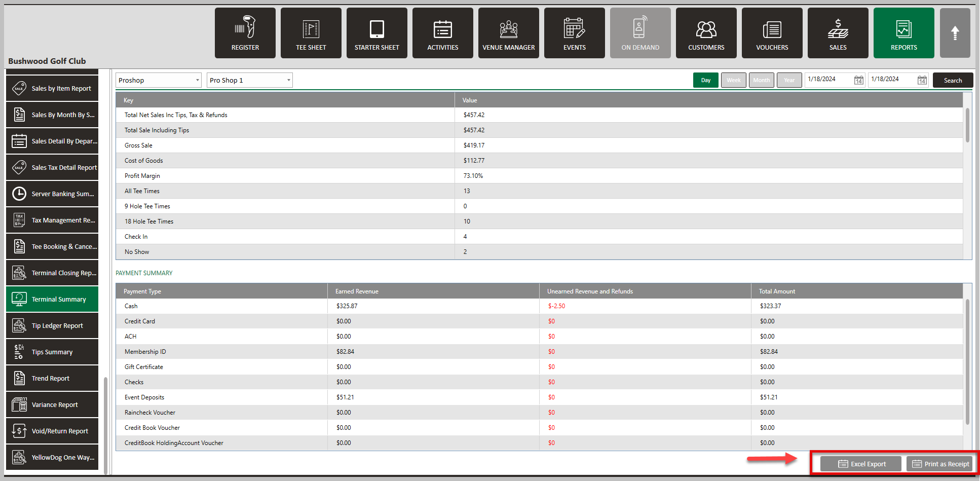Viewport: 980px width, 481px height.
Task: Open the end date calendar picker
Action: [922, 80]
